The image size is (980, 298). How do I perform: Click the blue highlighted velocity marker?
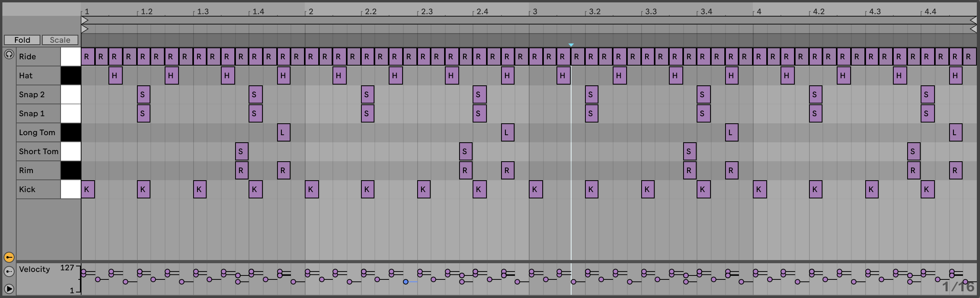pyautogui.click(x=406, y=282)
